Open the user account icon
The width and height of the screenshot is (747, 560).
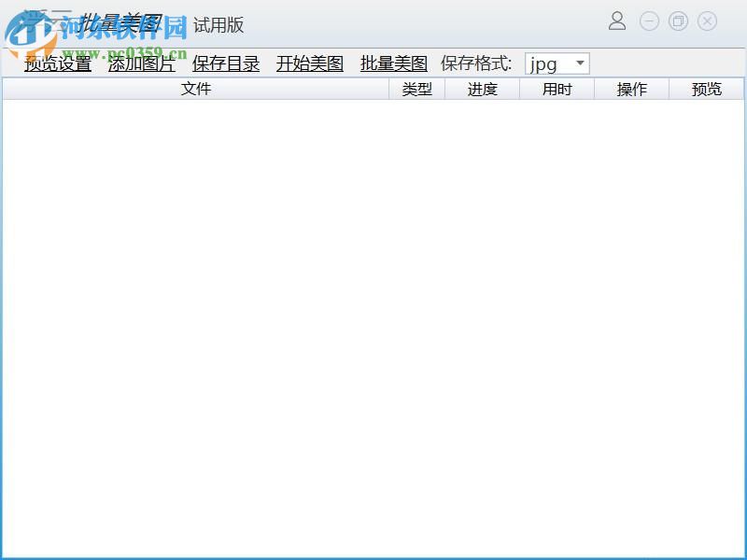pos(617,21)
